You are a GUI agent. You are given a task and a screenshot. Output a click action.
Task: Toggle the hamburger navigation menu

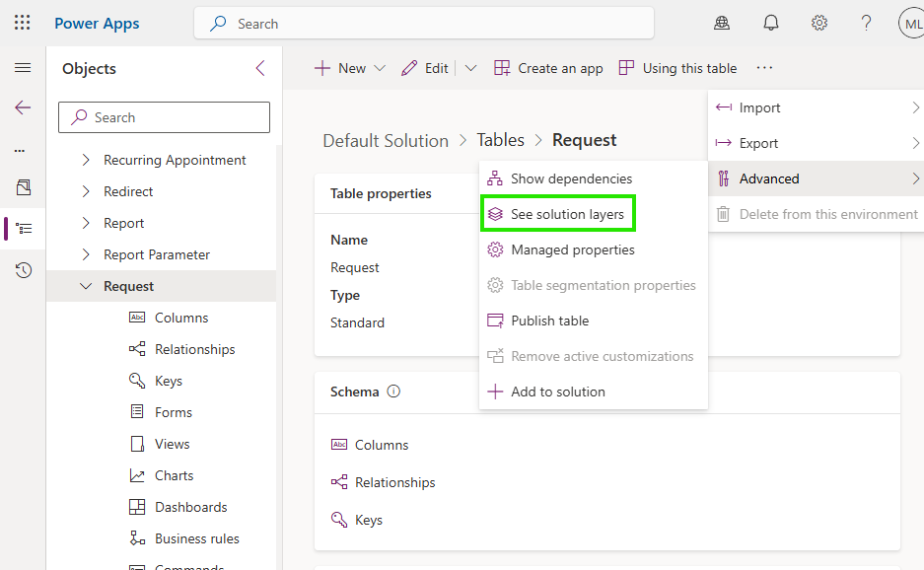click(x=23, y=68)
